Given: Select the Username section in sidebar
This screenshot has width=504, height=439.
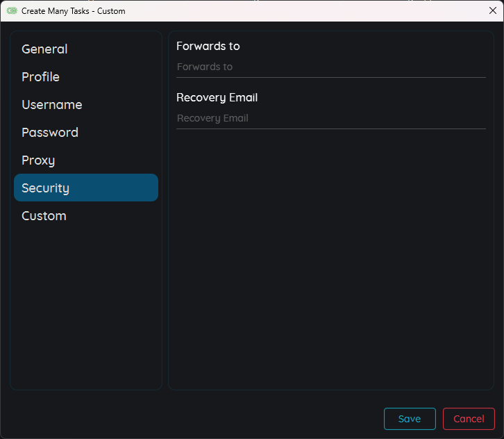Looking at the screenshot, I should [x=52, y=105].
